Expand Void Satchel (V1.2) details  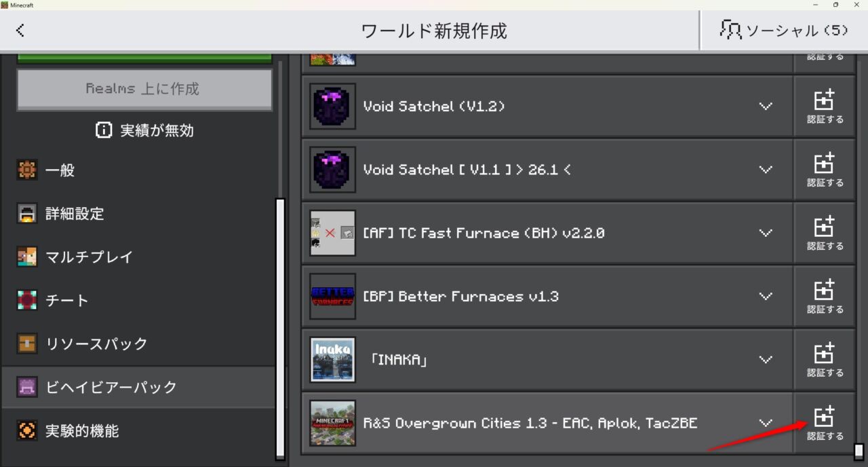coord(766,107)
